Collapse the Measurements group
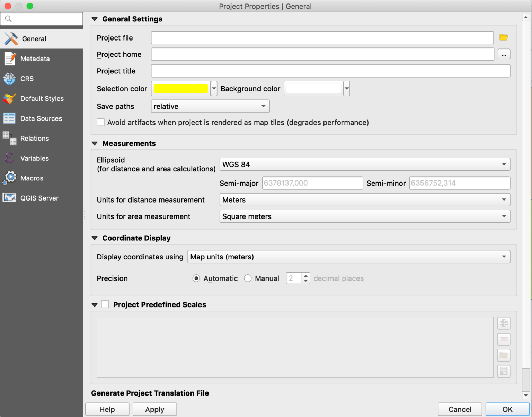Viewport: 532px width, 417px height. (95, 144)
